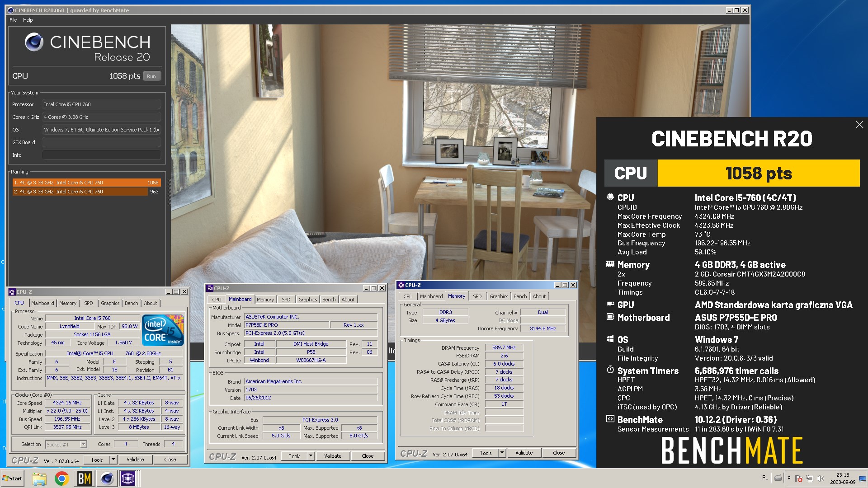
Task: Click the Model field P7P55D-E PRO
Action: pos(287,325)
